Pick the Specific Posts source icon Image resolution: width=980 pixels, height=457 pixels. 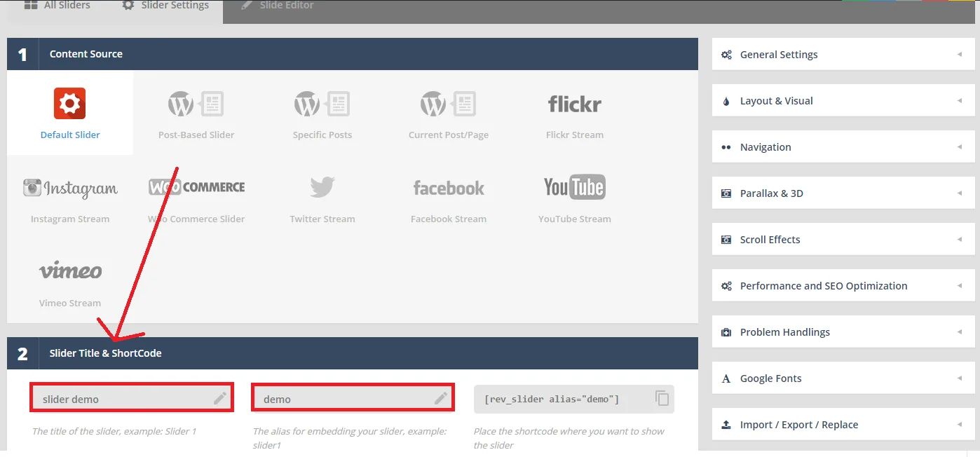[322, 104]
